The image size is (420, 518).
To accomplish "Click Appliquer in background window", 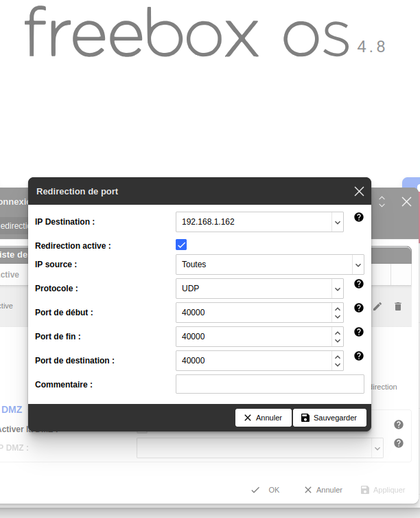I will [x=384, y=490].
